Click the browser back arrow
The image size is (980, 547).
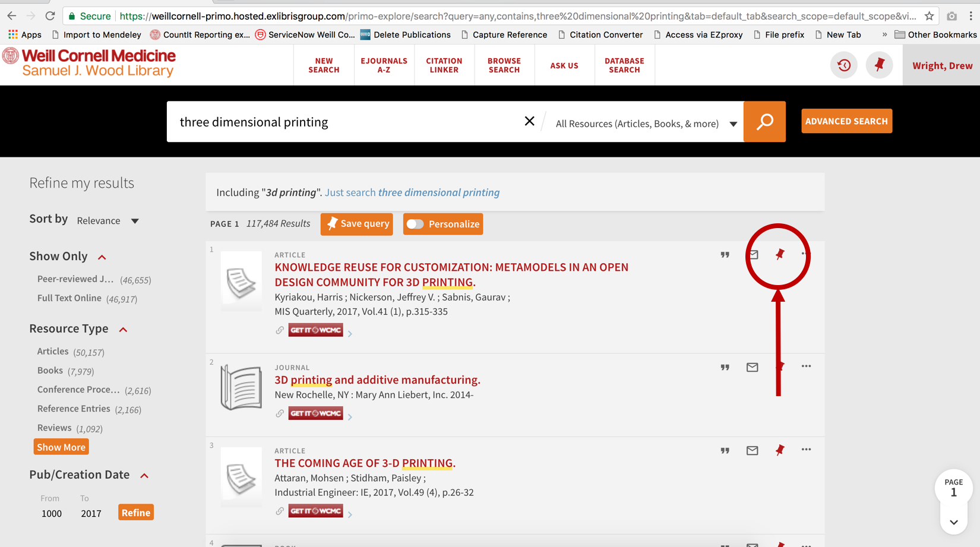coord(12,16)
